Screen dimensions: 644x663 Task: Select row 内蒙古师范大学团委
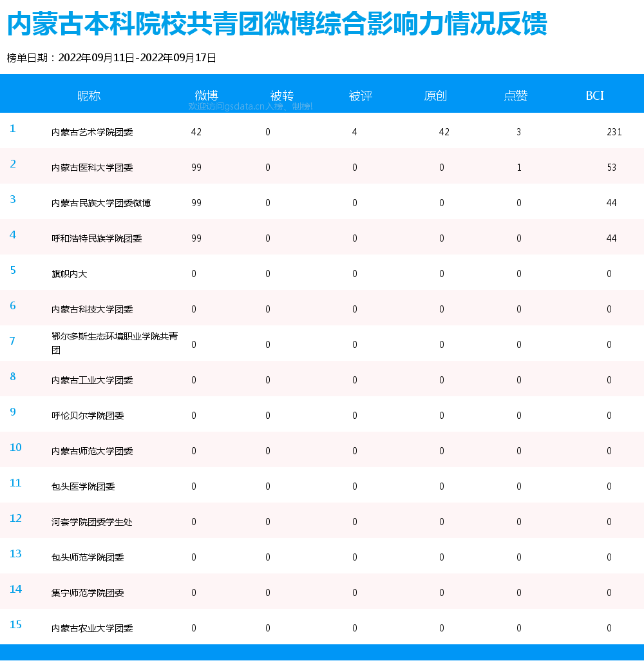click(322, 450)
